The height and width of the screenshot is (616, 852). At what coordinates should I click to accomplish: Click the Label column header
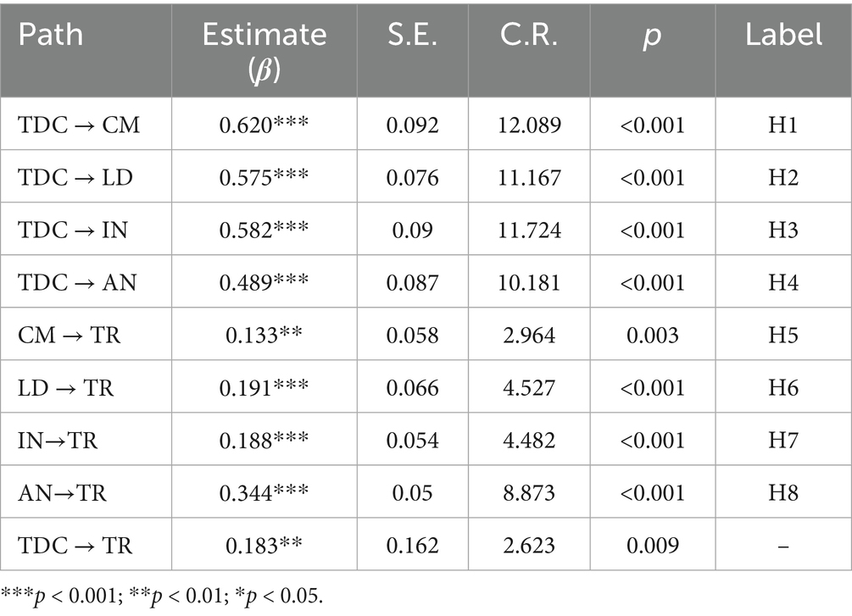point(783,34)
